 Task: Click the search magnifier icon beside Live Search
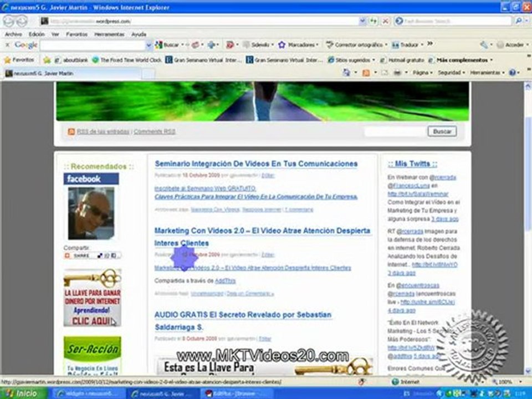point(518,21)
